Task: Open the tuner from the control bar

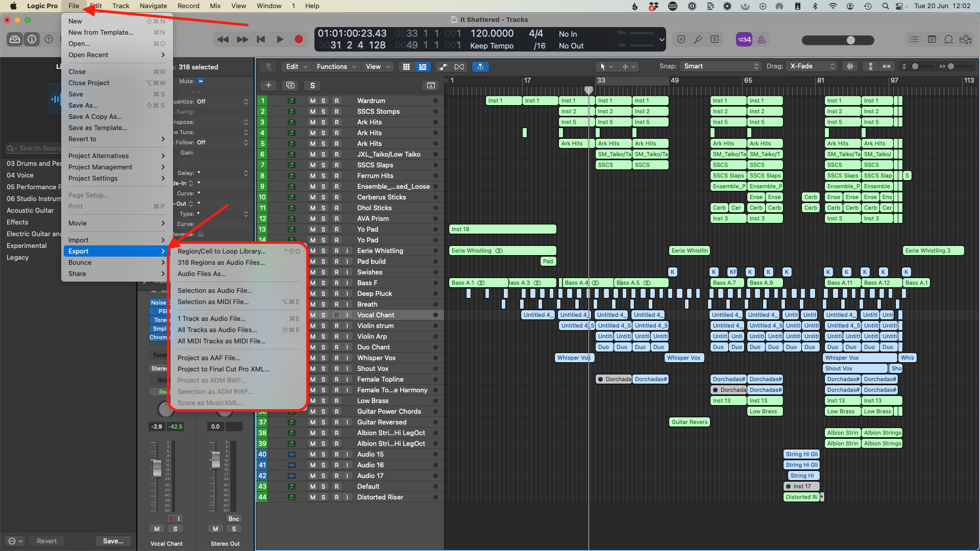Action: click(697, 39)
